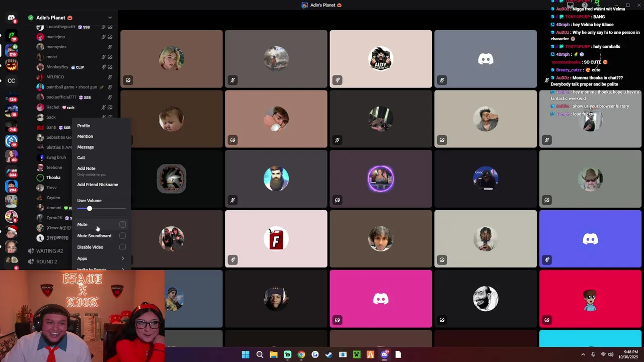This screenshot has width=644, height=362.
Task: Focus the cowboy hat avatar tile
Action: coord(590,179)
